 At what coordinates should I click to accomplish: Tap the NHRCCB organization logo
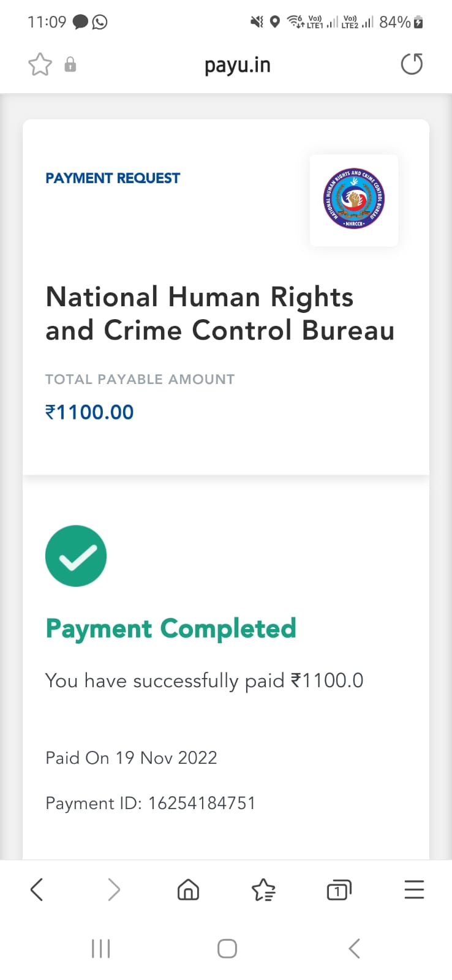pyautogui.click(x=354, y=200)
